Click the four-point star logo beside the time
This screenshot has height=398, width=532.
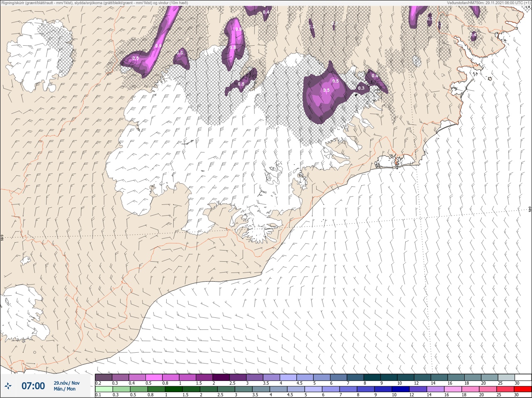coord(8,386)
